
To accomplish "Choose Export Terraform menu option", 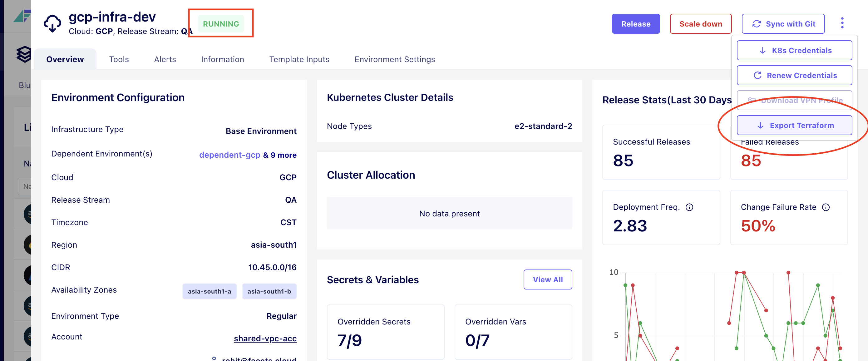I will coord(794,125).
